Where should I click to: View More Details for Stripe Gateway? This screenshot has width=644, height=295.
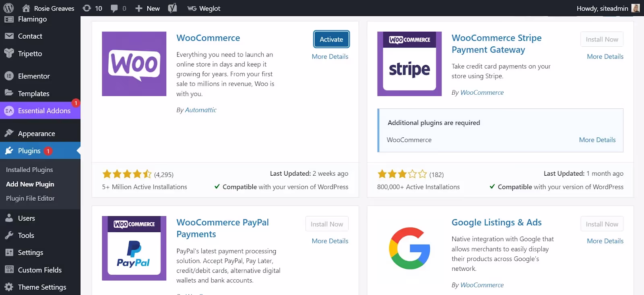605,56
